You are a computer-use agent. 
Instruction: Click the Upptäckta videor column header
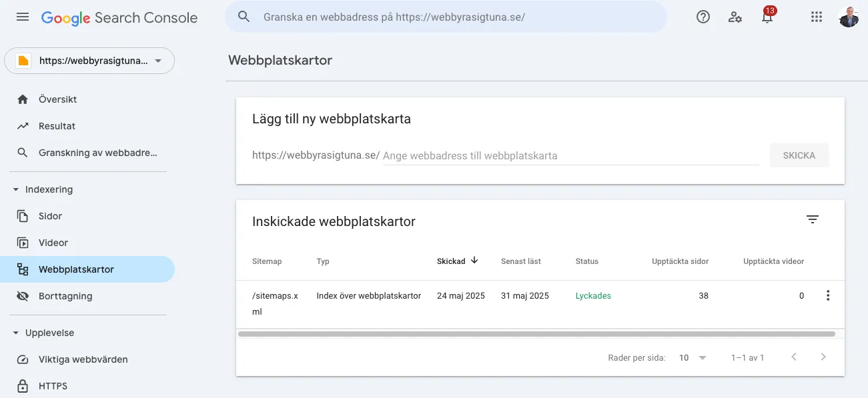[x=773, y=261]
